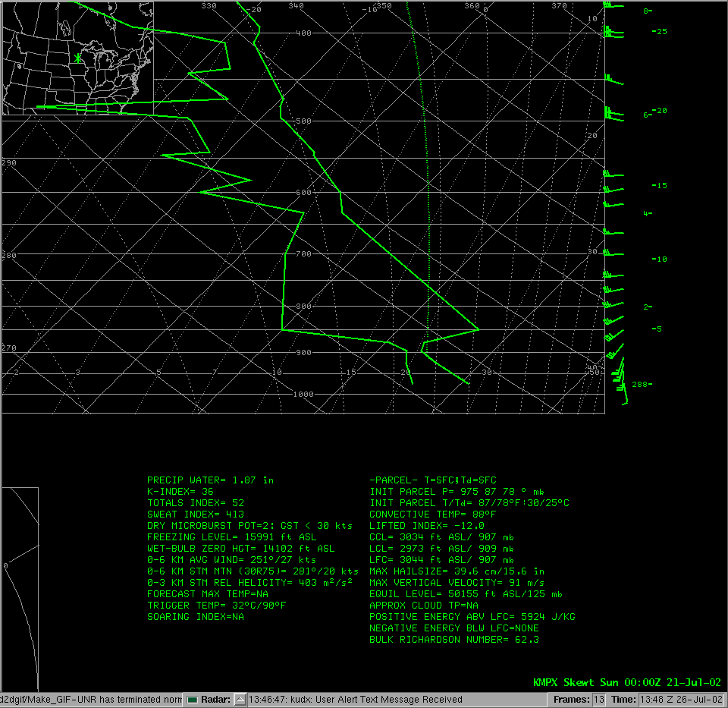Click the POSITIVE ENERGY ABV LFC= 5924 line
The width and height of the screenshot is (728, 708).
point(472,617)
